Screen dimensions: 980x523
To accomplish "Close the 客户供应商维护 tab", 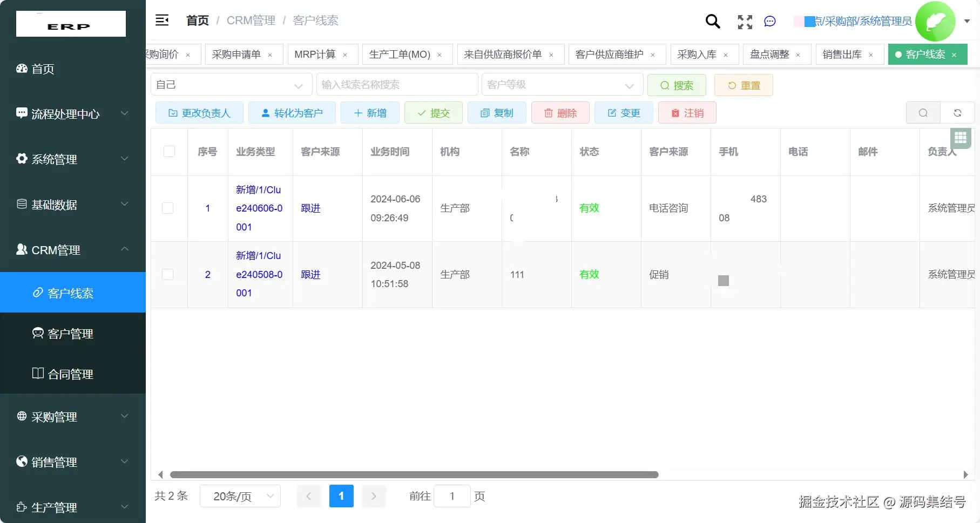I will 653,55.
